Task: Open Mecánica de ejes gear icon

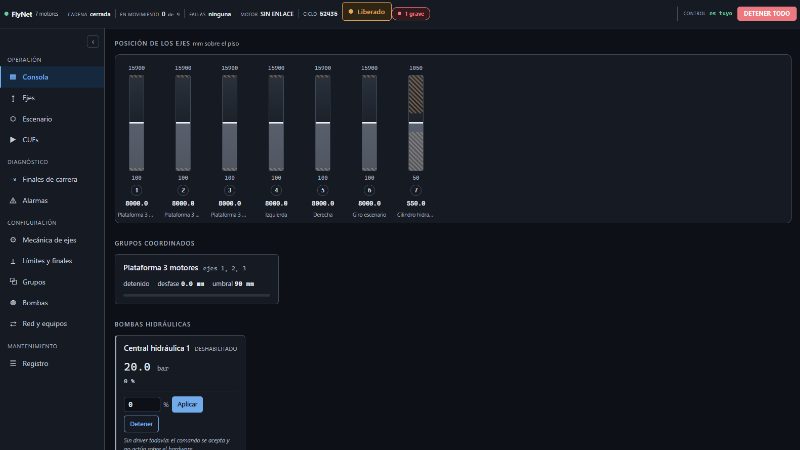Action: coord(13,240)
